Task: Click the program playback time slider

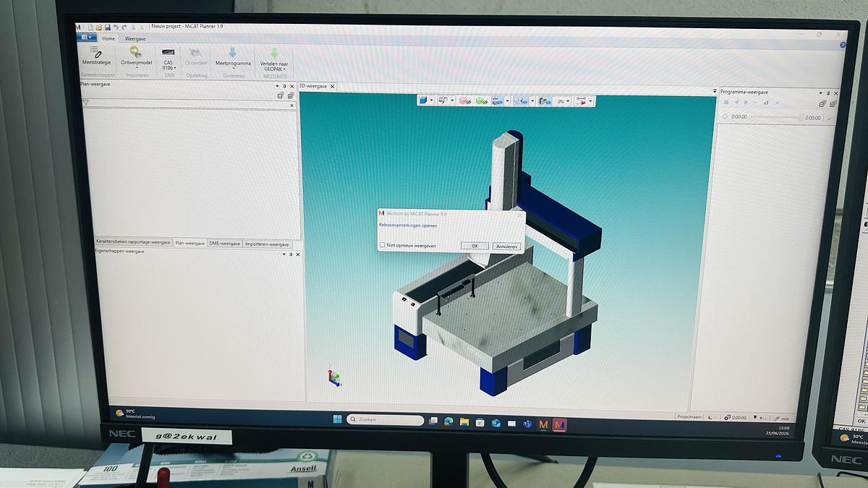Action: (776, 117)
